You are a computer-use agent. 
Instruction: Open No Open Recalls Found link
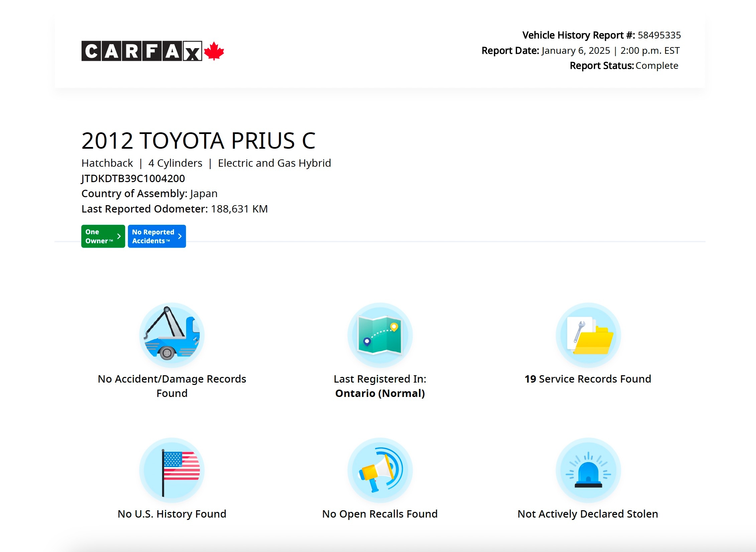click(380, 514)
